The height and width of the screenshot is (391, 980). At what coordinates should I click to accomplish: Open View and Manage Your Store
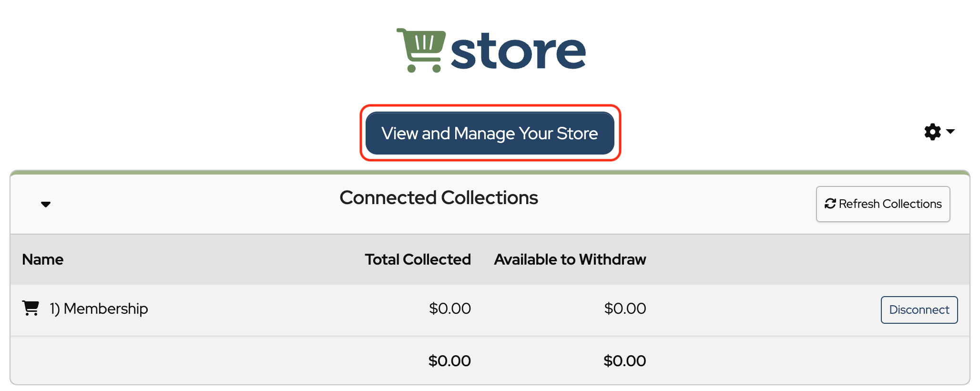[490, 134]
